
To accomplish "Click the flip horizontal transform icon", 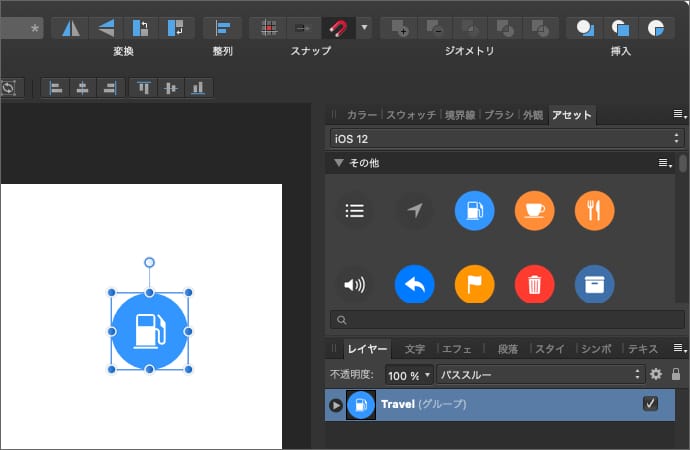I will point(70,27).
